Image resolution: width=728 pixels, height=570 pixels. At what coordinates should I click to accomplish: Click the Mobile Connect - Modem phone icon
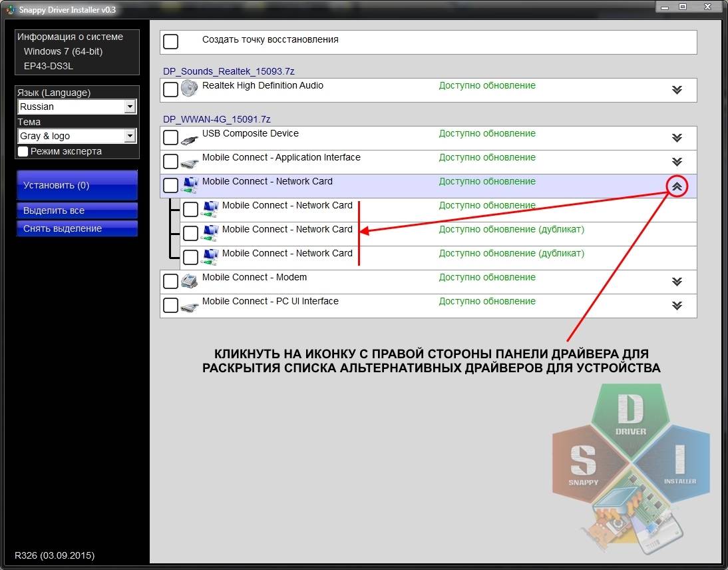pyautogui.click(x=190, y=281)
